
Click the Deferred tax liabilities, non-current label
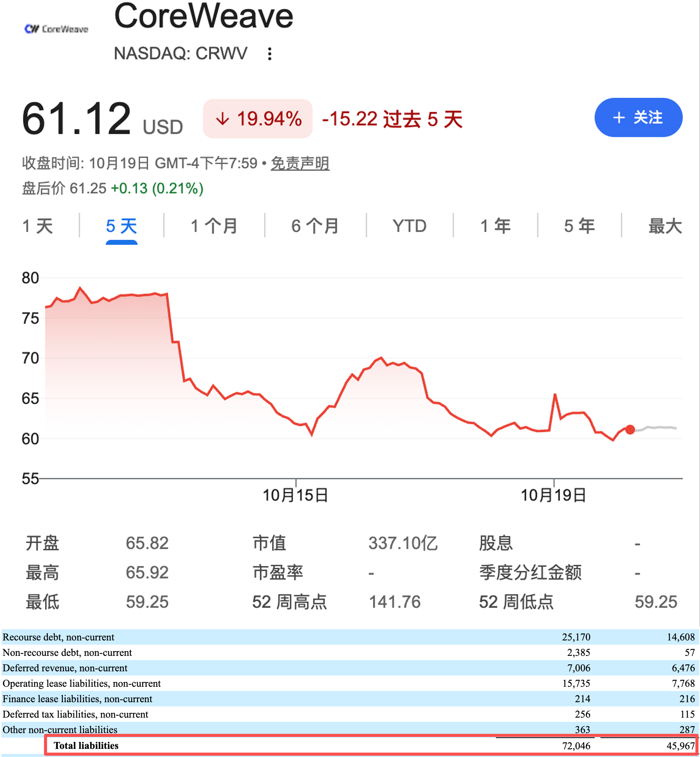(76, 714)
